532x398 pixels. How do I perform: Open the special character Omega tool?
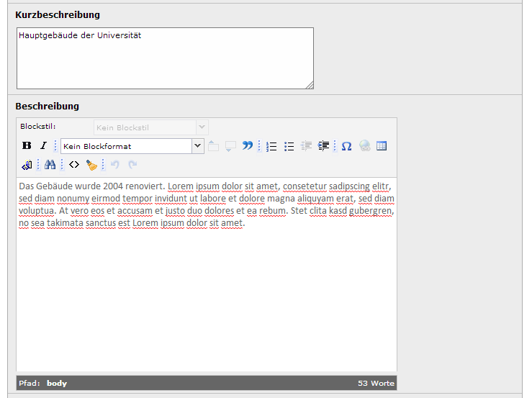[x=346, y=146]
